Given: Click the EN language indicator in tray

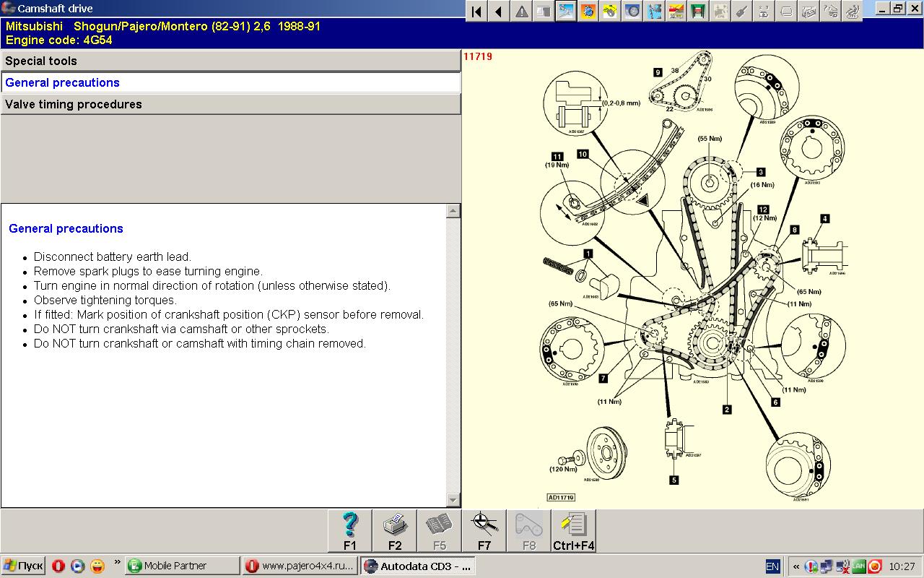Looking at the screenshot, I should click(x=772, y=566).
